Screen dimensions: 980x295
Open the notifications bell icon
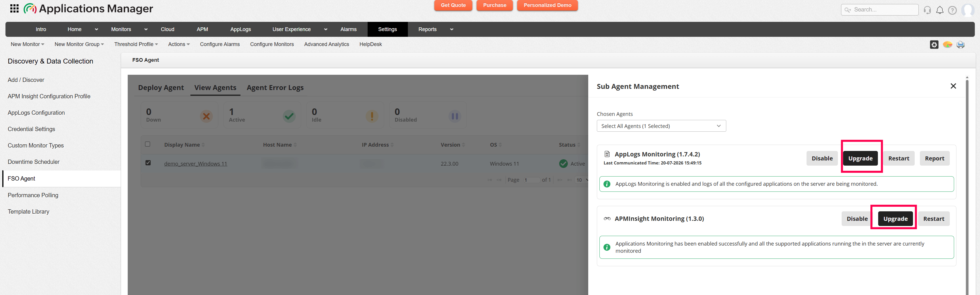940,10
